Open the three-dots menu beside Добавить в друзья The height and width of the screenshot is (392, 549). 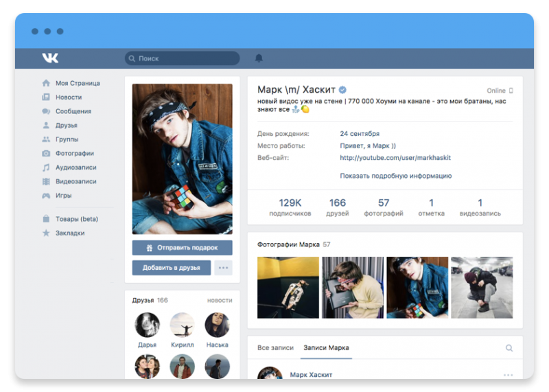(224, 268)
